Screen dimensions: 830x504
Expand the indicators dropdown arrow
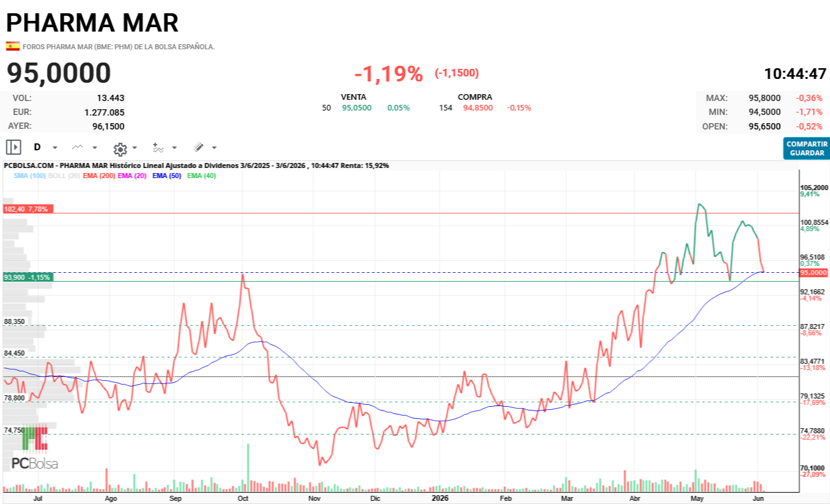point(174,148)
